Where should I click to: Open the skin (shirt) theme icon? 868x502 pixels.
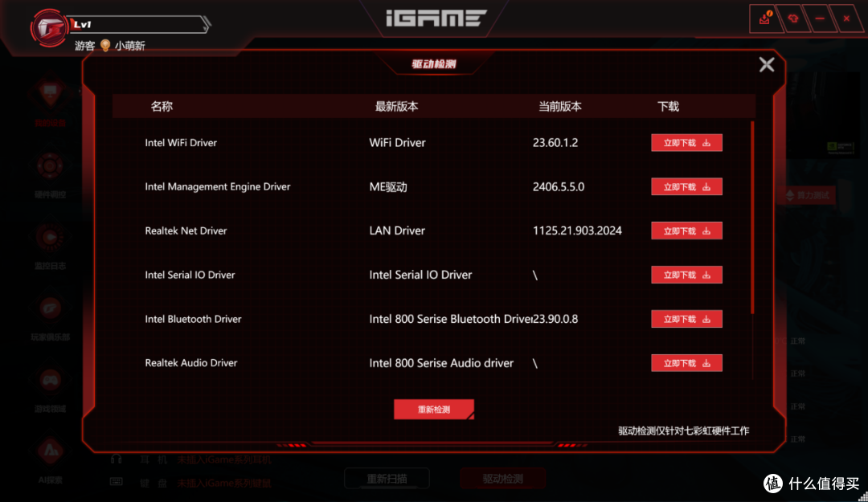coord(792,18)
